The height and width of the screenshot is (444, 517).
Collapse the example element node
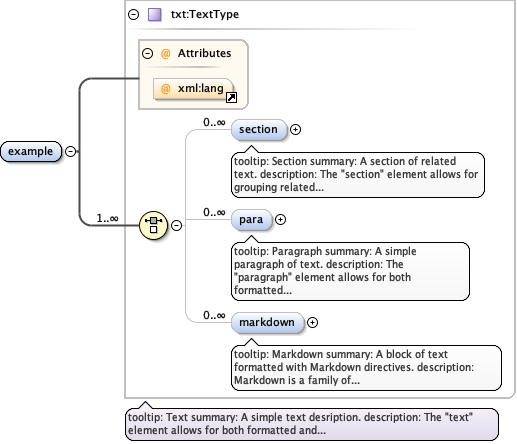pos(70,152)
